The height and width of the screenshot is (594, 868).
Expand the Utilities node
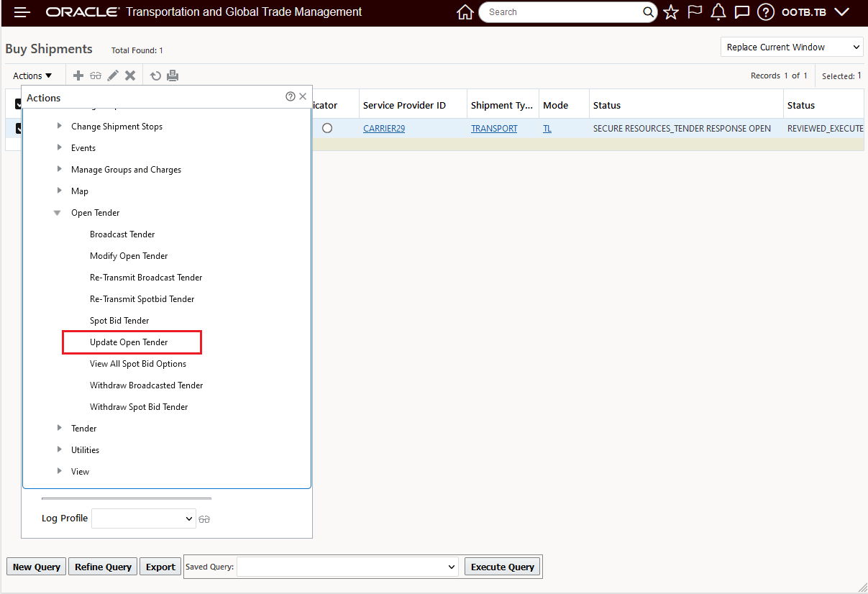click(60, 449)
